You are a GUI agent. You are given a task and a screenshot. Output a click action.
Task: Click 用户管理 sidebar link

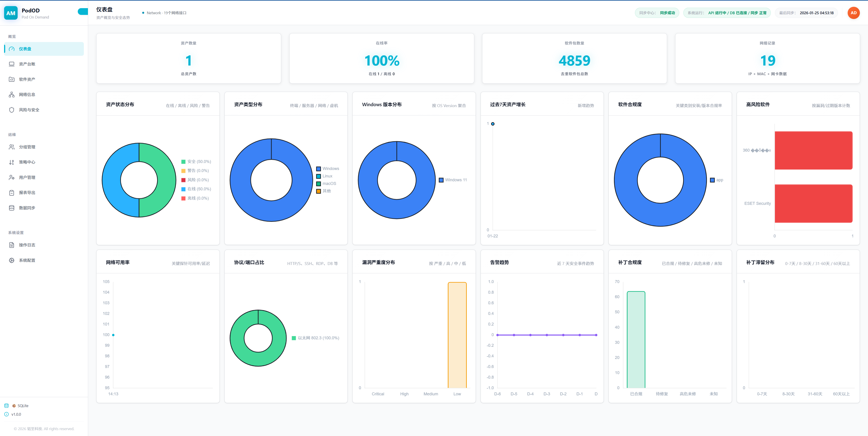(27, 177)
